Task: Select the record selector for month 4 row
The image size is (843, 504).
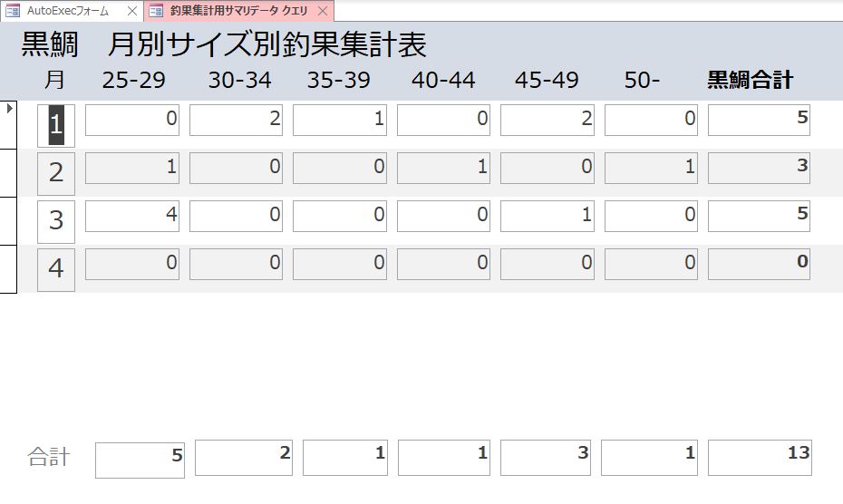Action: (8, 269)
